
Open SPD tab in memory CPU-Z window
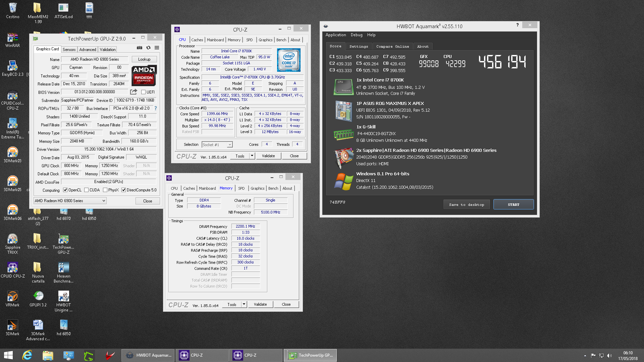pyautogui.click(x=241, y=188)
